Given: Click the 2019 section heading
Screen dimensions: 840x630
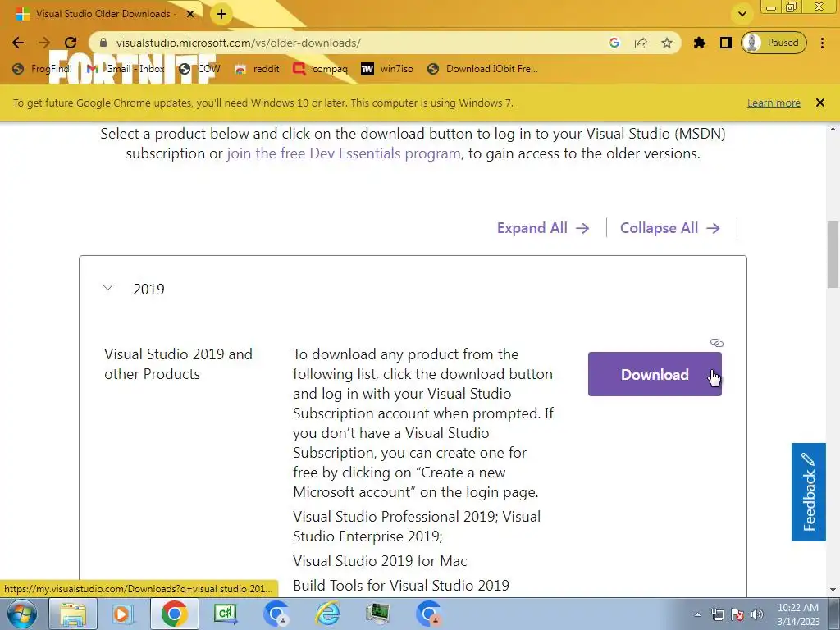Looking at the screenshot, I should [x=149, y=290].
